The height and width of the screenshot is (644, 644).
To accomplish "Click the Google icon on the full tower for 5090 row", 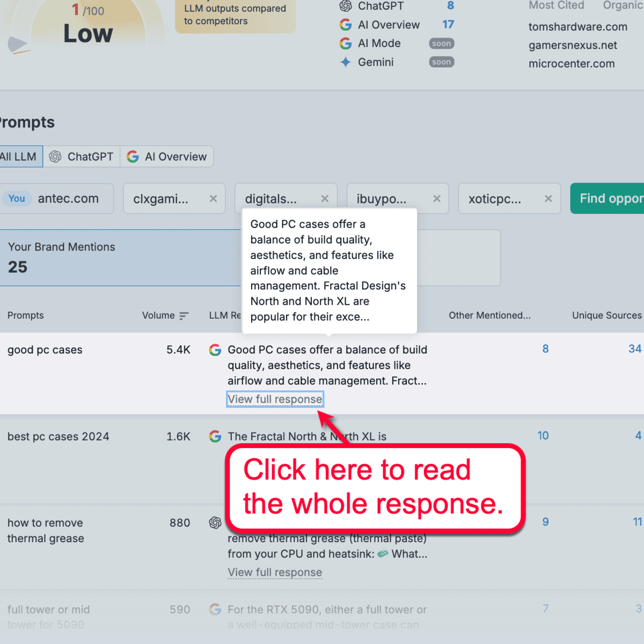I will click(215, 610).
